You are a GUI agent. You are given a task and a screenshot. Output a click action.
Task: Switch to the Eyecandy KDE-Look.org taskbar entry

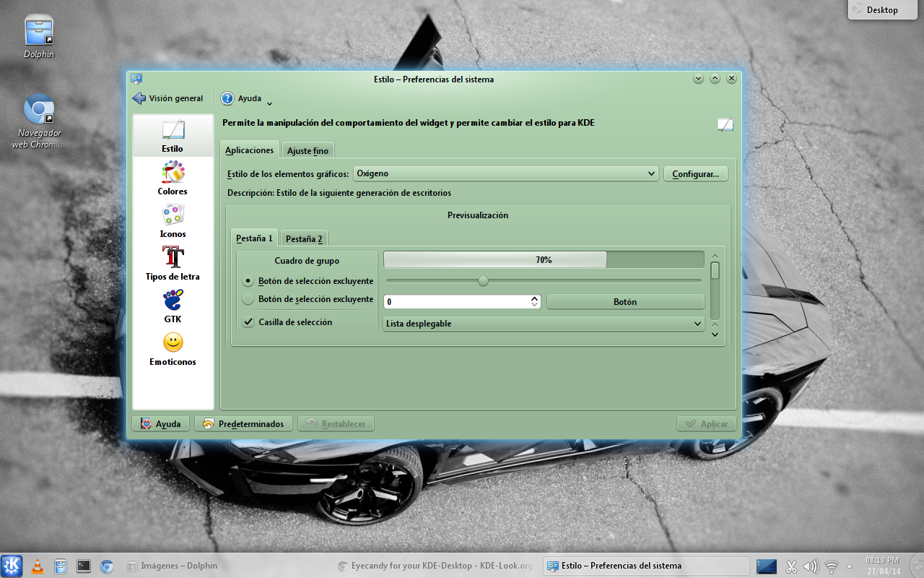pyautogui.click(x=436, y=566)
